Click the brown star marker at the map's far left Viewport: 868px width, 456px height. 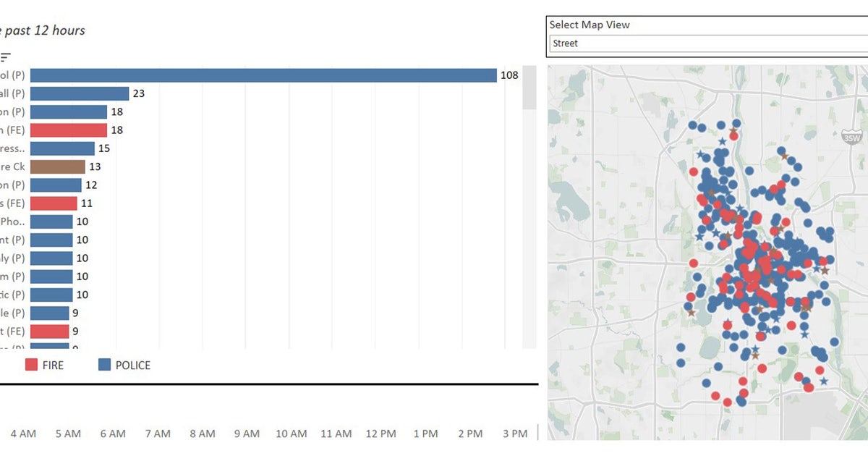coord(692,313)
